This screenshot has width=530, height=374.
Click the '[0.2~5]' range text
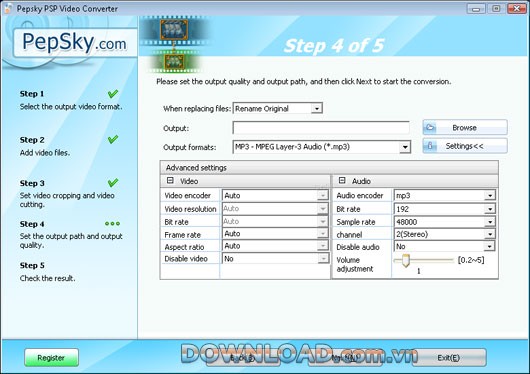coord(471,260)
